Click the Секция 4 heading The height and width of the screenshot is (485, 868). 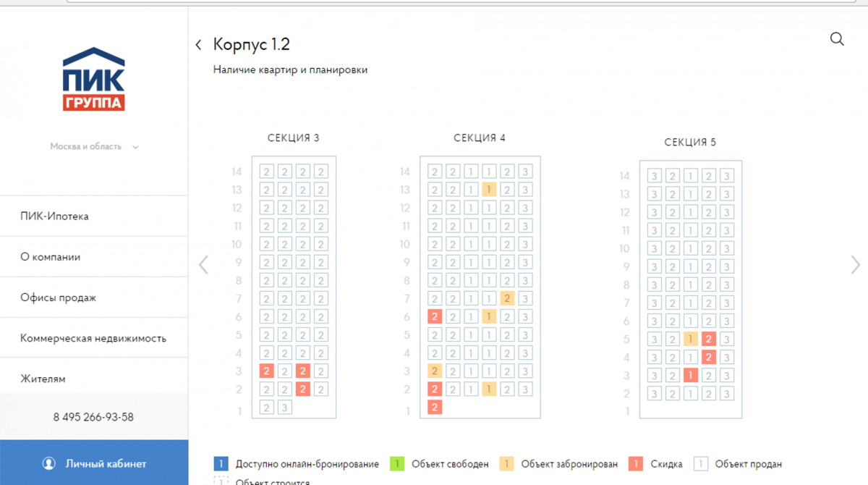pos(480,138)
